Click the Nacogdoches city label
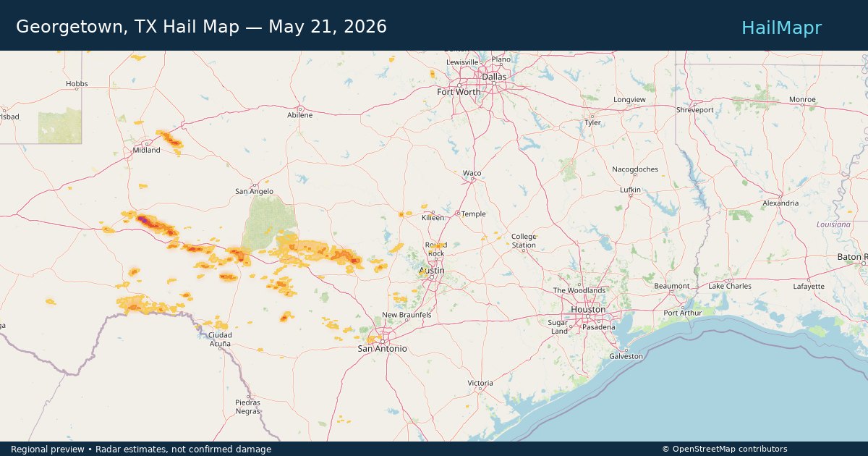Screen dimensions: 868x456 (635, 169)
